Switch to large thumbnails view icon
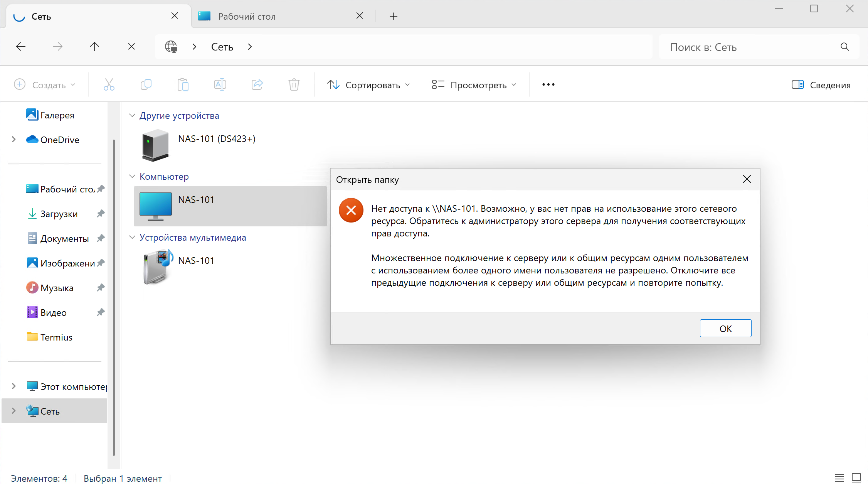The image size is (868, 484). (x=856, y=478)
